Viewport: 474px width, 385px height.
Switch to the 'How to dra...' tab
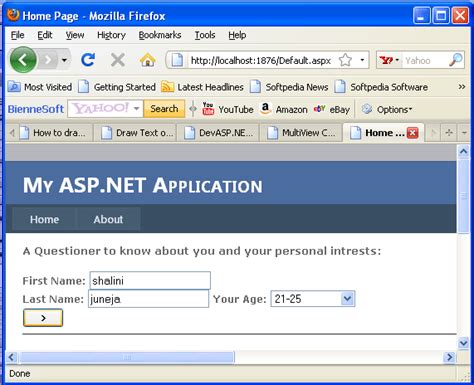click(x=54, y=133)
